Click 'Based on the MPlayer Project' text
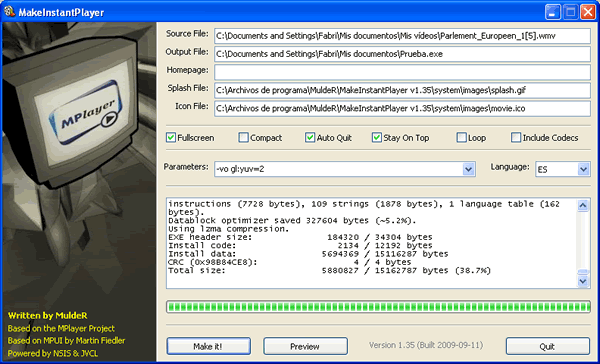Image resolution: width=600 pixels, height=364 pixels. click(61, 328)
